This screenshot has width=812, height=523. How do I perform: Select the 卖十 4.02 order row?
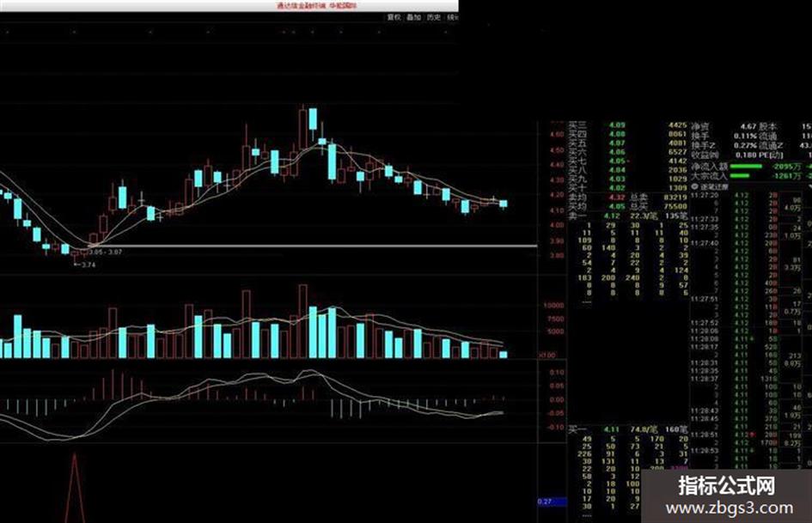point(627,188)
